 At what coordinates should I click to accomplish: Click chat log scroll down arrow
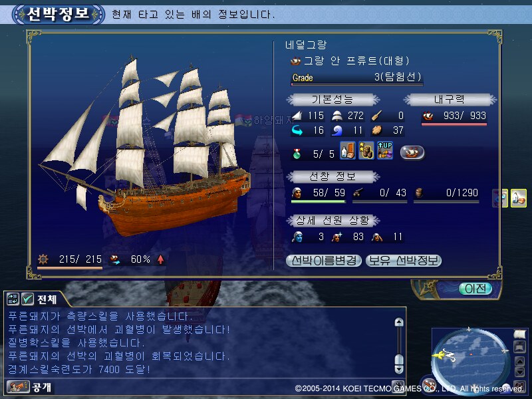click(x=399, y=369)
